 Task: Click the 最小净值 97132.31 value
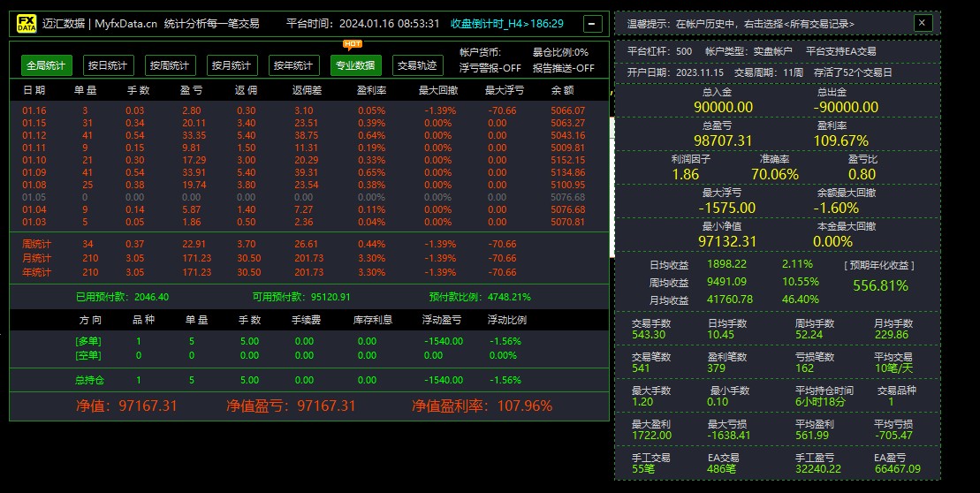click(727, 241)
